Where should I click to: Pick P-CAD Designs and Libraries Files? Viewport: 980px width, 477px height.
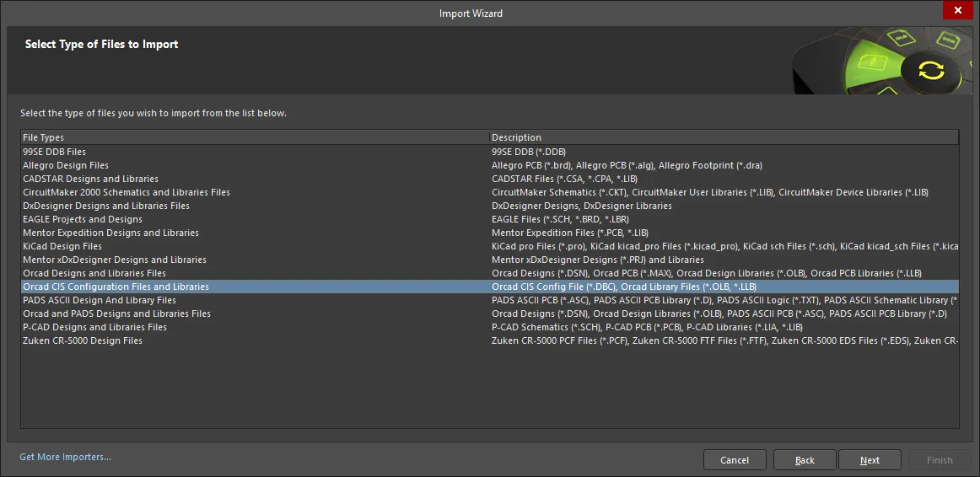click(95, 327)
